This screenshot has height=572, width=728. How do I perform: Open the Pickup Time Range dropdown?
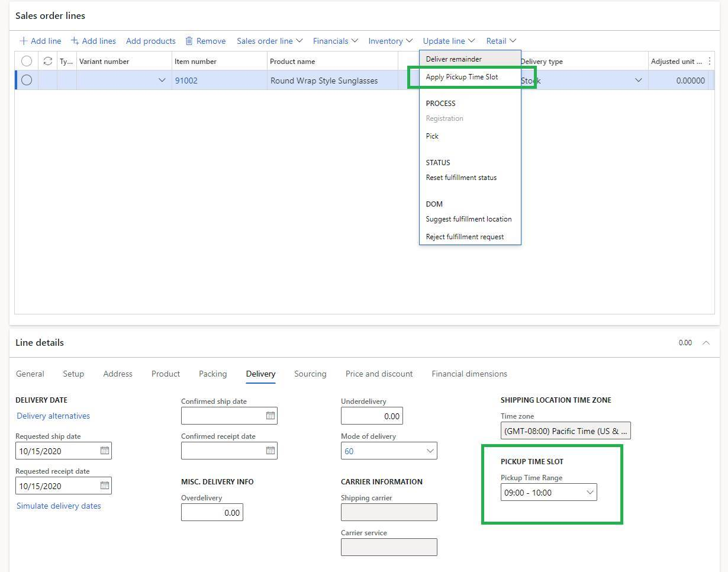point(590,491)
